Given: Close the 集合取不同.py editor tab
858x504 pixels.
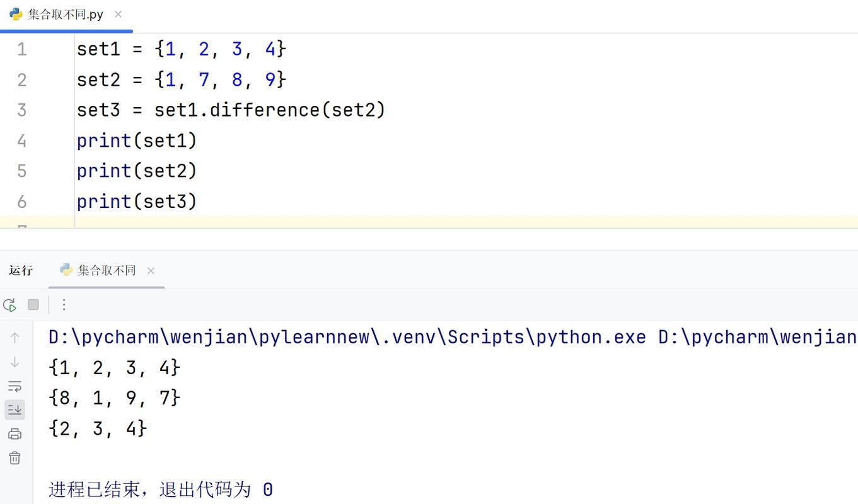Looking at the screenshot, I should tap(117, 13).
